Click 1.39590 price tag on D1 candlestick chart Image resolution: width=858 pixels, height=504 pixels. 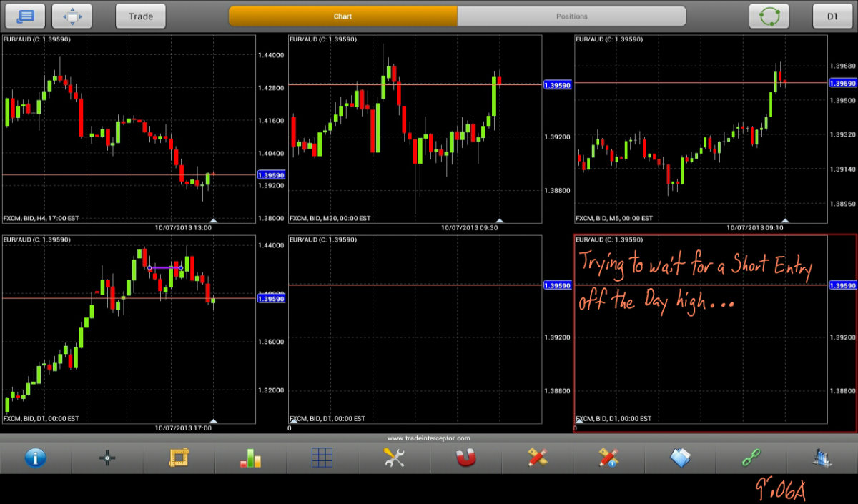(272, 298)
